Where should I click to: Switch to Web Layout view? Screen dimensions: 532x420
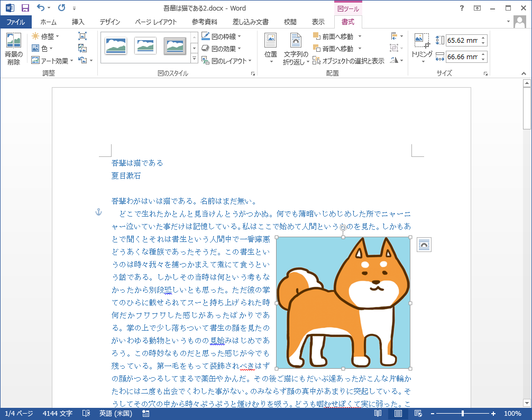pyautogui.click(x=418, y=414)
